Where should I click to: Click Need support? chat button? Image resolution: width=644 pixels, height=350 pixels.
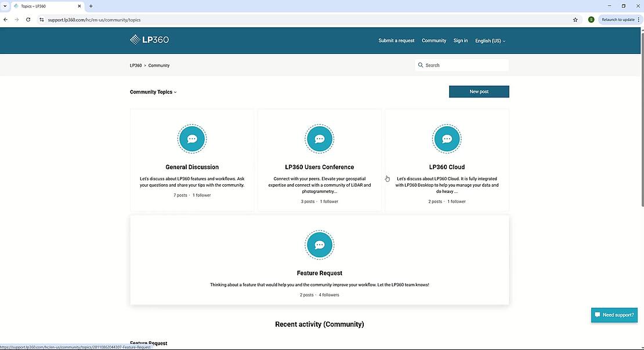(614, 315)
